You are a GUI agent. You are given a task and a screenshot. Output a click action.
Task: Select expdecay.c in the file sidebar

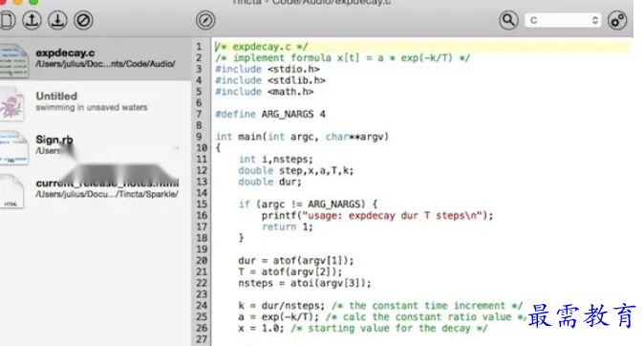coord(96,58)
